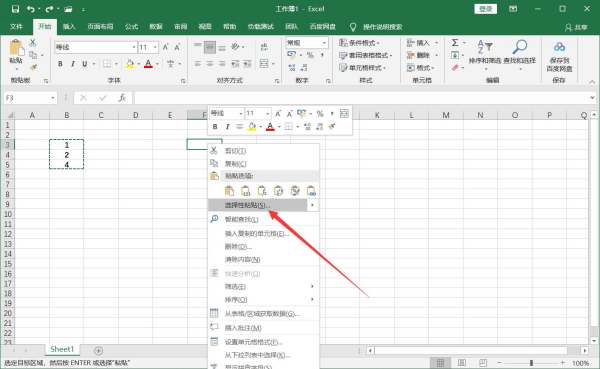This screenshot has width=600, height=369.
Task: Click the AutoSum sigma icon
Action: (x=455, y=42)
